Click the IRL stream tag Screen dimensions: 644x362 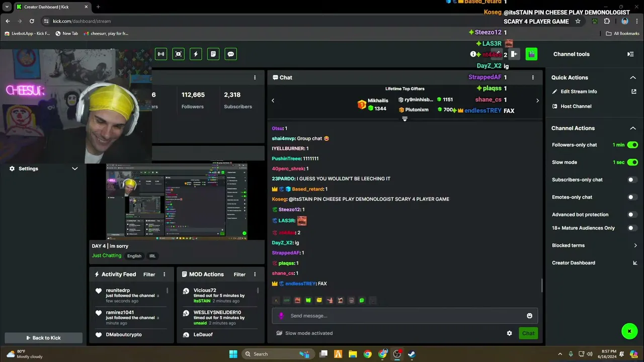click(152, 256)
